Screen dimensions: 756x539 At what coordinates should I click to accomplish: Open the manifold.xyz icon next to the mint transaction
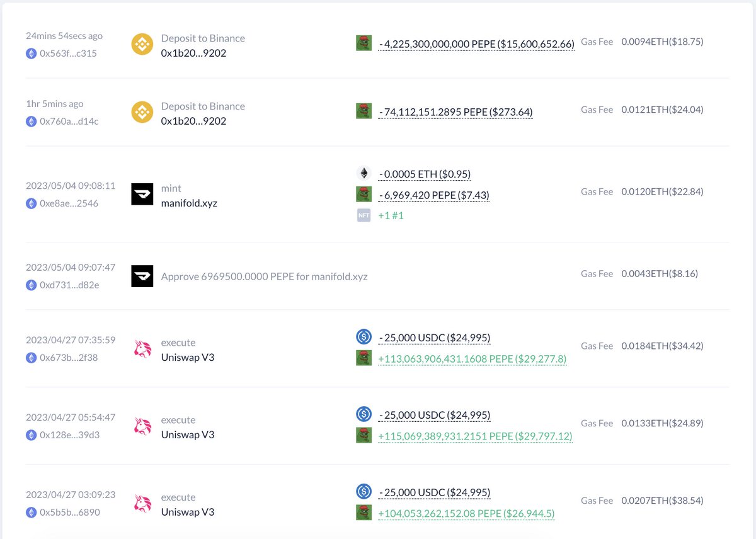point(142,193)
